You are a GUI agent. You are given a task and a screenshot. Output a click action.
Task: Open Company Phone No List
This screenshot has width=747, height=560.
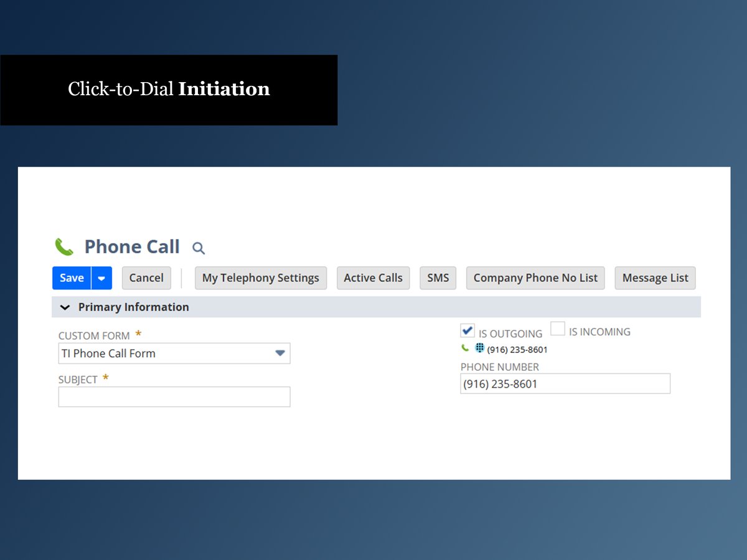coord(535,278)
